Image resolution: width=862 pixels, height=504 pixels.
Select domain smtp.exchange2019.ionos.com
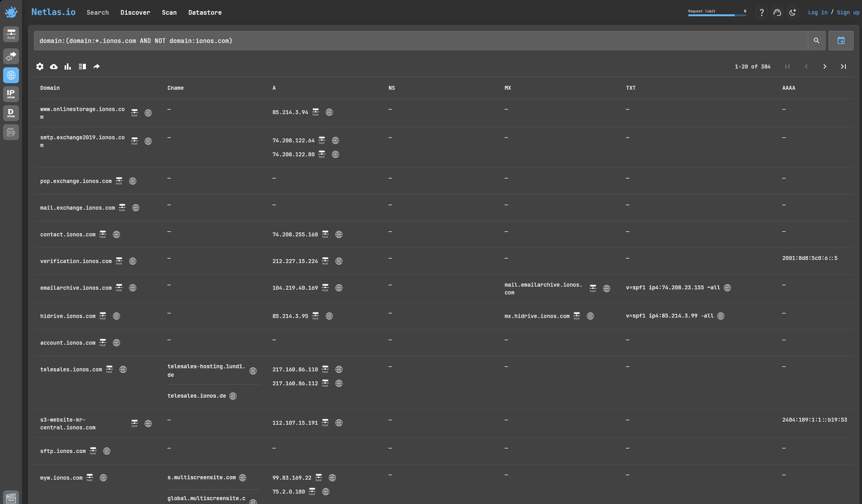pos(82,141)
